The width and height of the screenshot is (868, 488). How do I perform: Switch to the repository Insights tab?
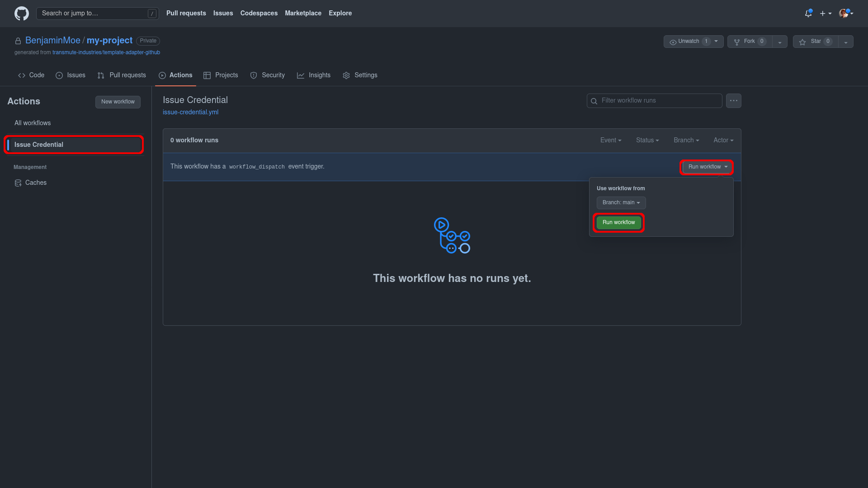pos(314,75)
